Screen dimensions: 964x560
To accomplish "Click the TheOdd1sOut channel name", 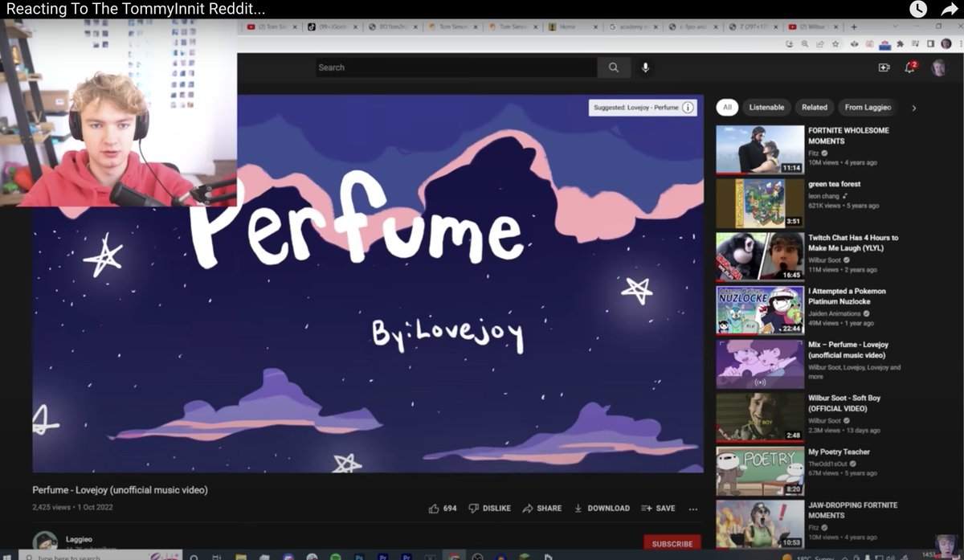I will click(829, 464).
